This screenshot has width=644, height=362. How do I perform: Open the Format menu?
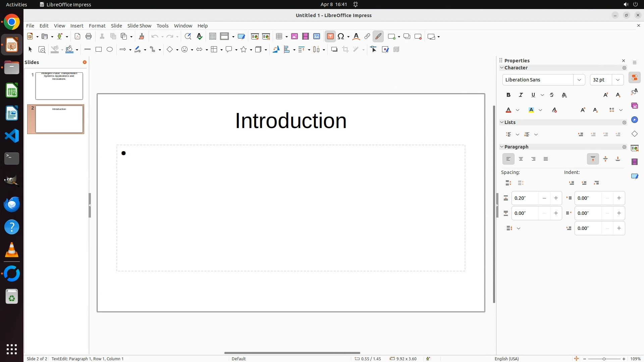pos(97,26)
